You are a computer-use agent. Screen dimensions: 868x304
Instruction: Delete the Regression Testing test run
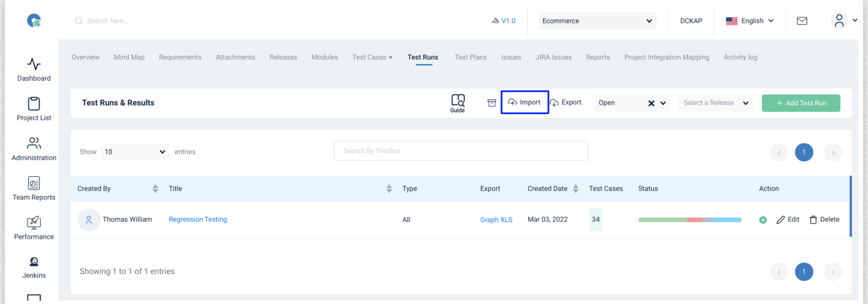click(824, 220)
